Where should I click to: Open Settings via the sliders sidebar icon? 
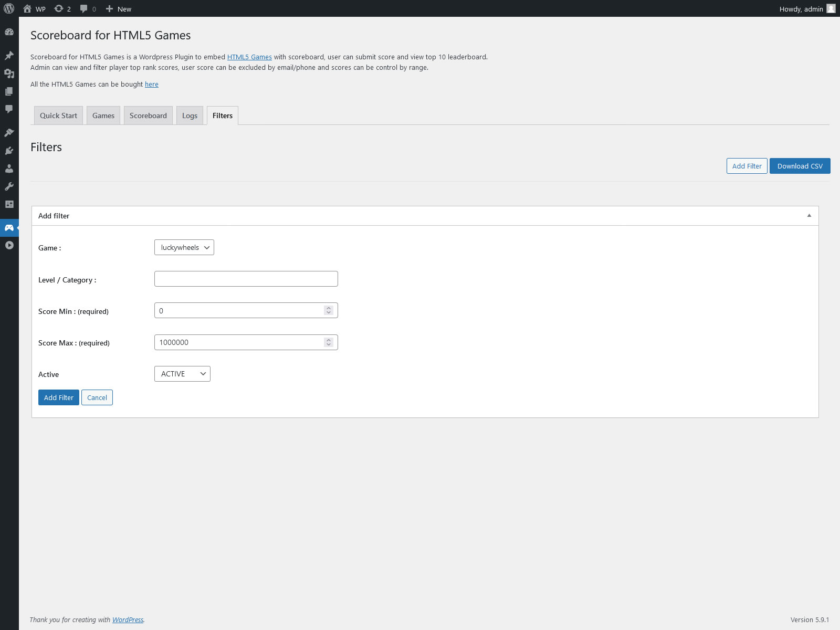pos(9,204)
